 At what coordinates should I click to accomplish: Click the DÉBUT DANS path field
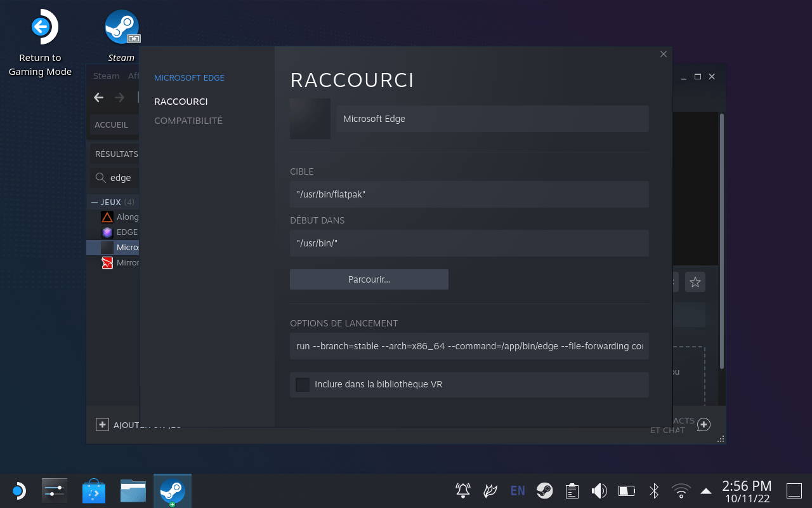469,243
